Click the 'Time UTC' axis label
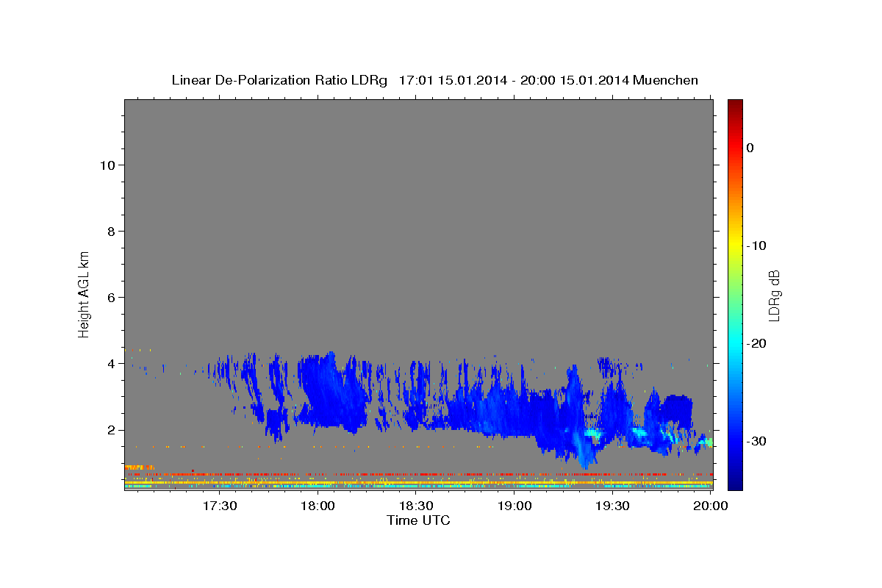 [418, 520]
